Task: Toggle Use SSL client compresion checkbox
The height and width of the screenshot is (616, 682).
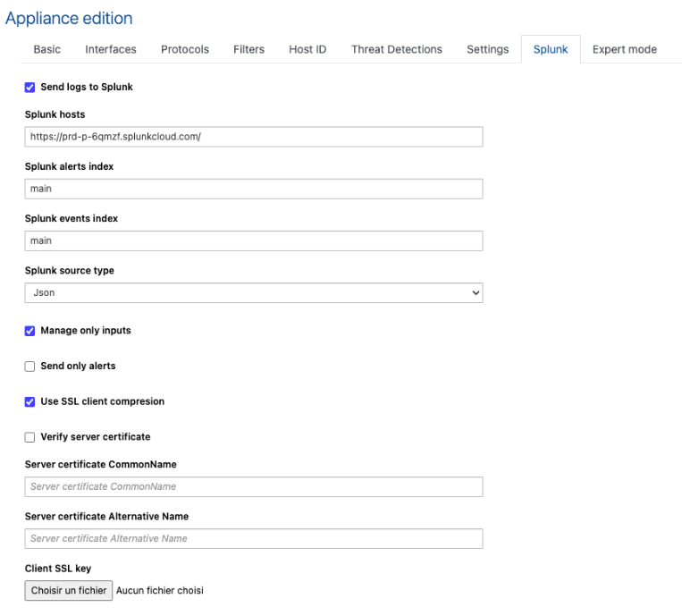Action: 30,402
